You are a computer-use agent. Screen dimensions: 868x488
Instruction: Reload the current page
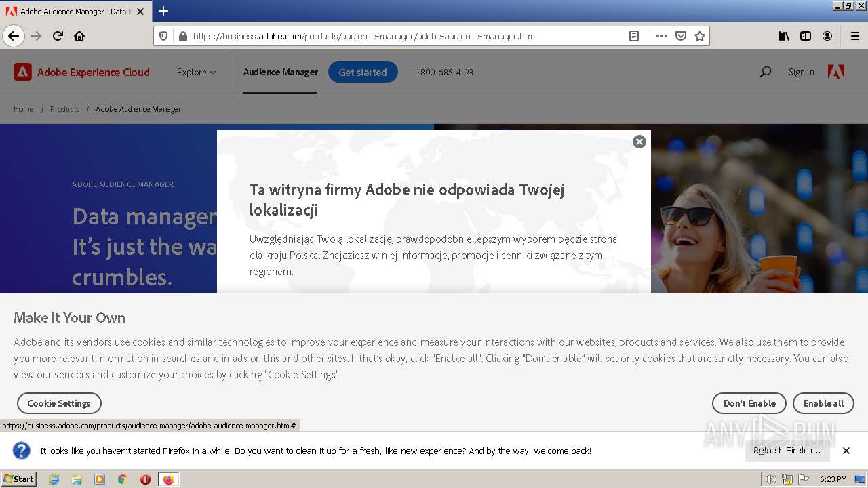coord(58,36)
